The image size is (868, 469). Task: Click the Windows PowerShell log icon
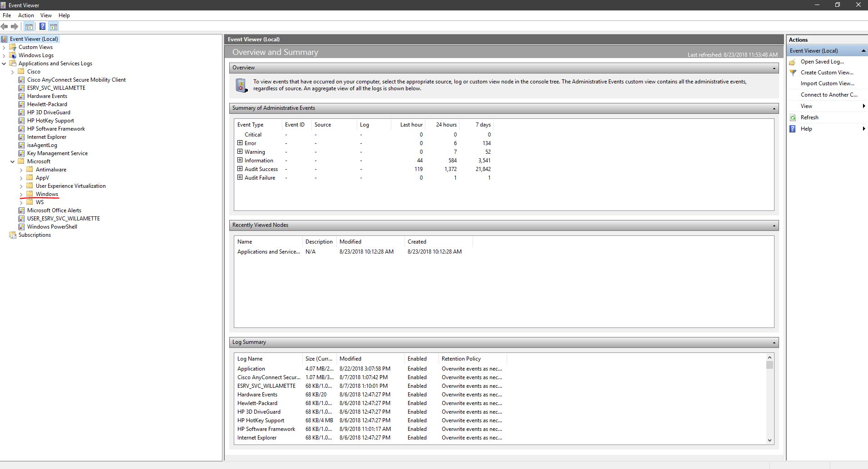pos(21,227)
